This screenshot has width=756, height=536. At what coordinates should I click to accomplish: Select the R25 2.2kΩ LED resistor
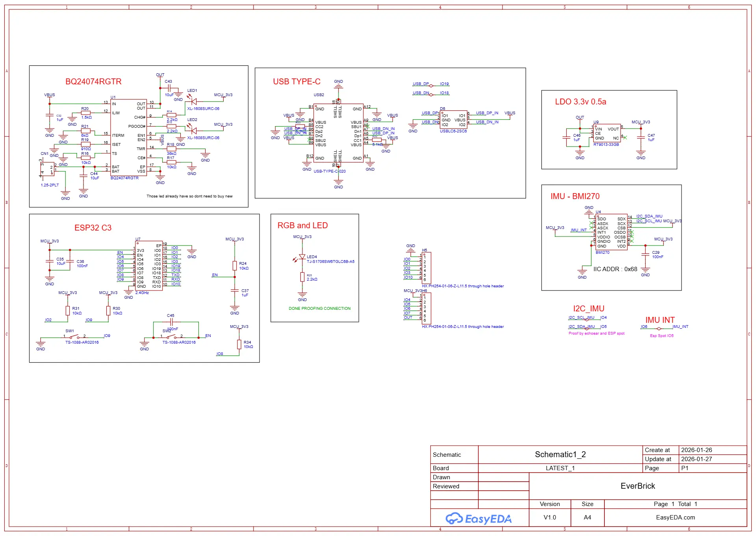[302, 277]
